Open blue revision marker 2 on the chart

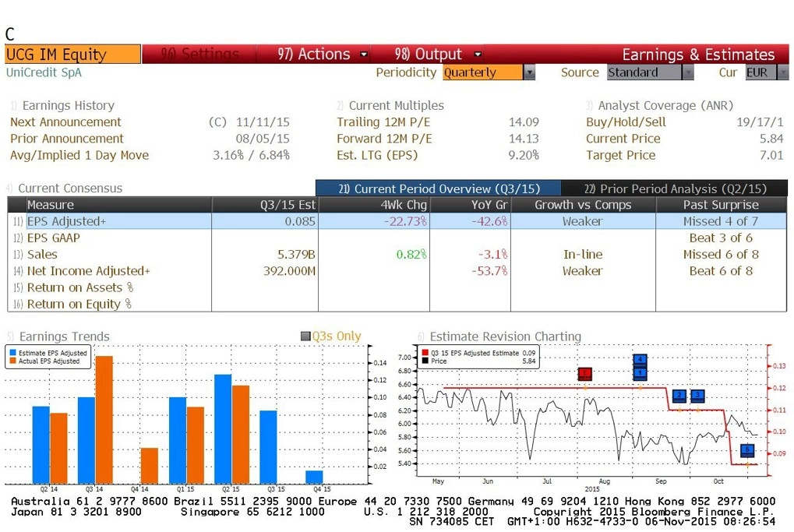tap(679, 396)
